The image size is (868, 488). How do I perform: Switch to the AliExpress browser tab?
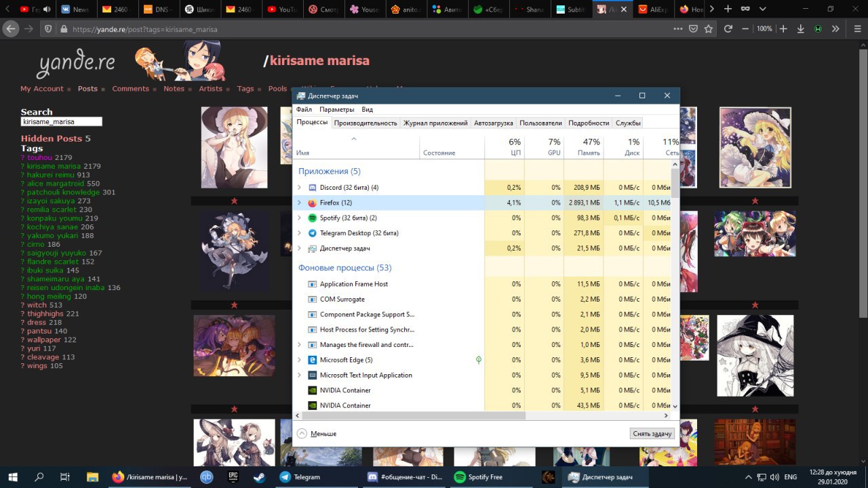pos(654,9)
